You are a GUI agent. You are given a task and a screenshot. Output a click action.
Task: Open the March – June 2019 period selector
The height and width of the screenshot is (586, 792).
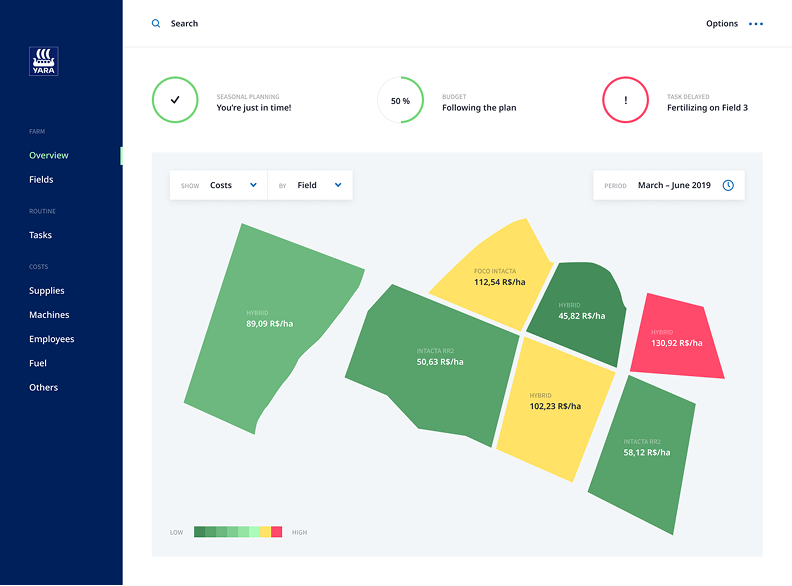(x=673, y=185)
